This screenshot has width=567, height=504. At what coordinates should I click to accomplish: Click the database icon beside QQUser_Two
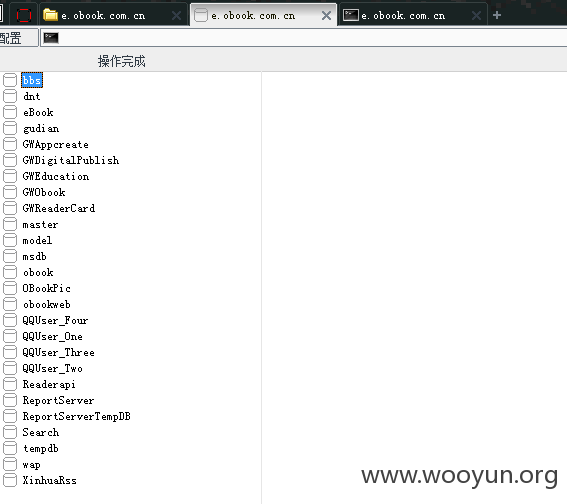(10, 368)
